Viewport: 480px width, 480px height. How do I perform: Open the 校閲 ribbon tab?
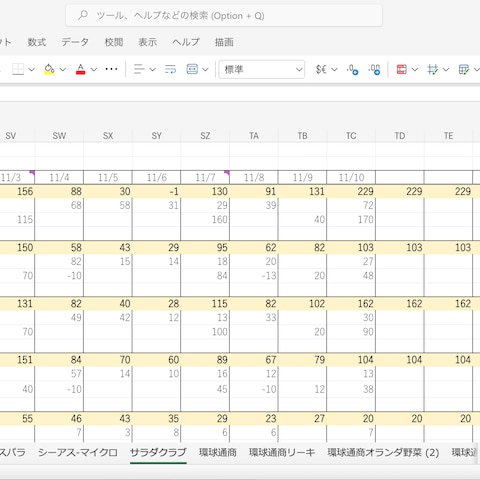(114, 42)
